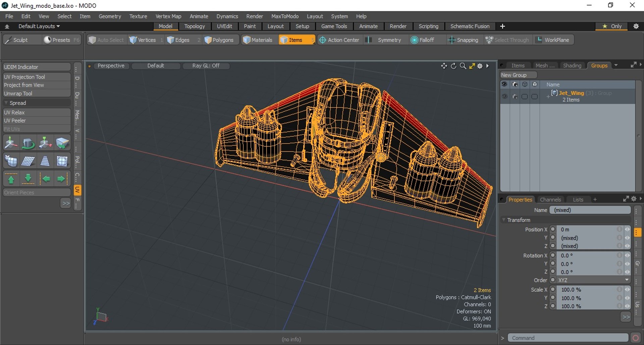Add a new layout tab with plus
The width and height of the screenshot is (644, 345).
(502, 26)
